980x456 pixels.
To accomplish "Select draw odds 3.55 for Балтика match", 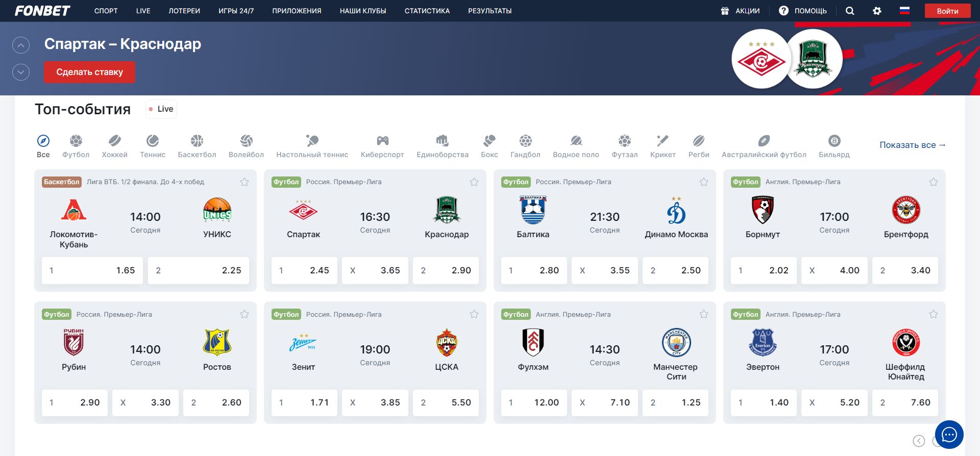I will pyautogui.click(x=605, y=270).
